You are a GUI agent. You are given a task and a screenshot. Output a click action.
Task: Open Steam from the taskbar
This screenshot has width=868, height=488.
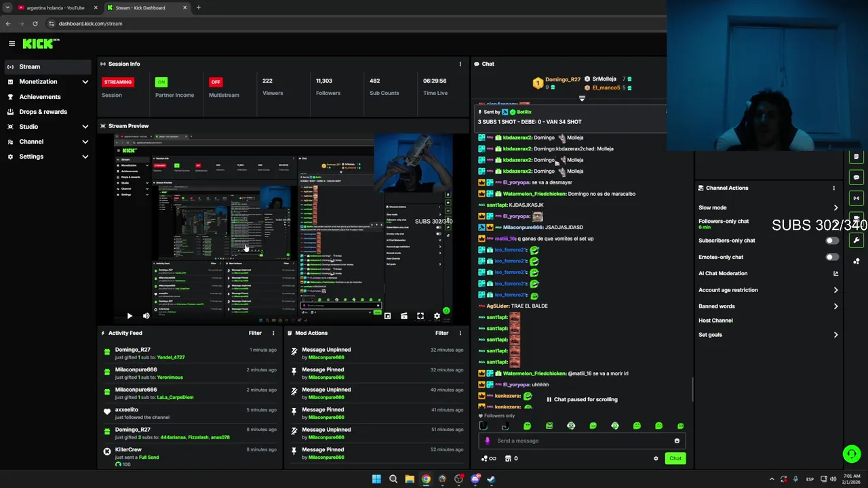coord(492,479)
